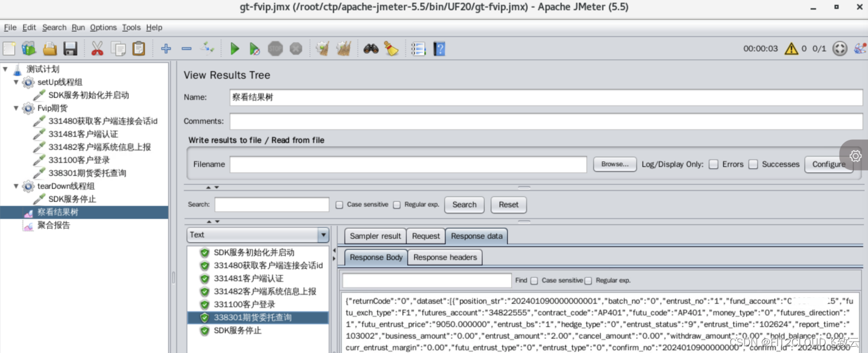
Task: Open the Run menu
Action: click(x=78, y=27)
